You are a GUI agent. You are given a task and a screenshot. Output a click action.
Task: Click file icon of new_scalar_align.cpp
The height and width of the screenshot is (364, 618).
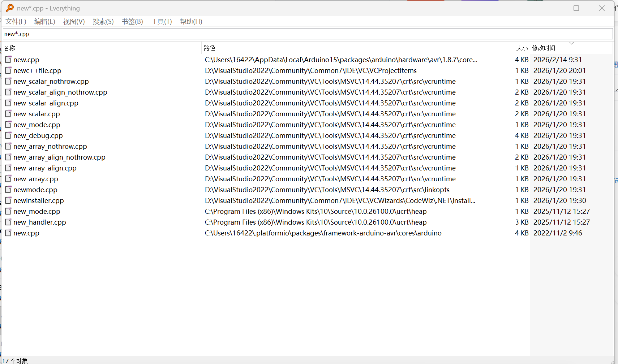pos(8,103)
